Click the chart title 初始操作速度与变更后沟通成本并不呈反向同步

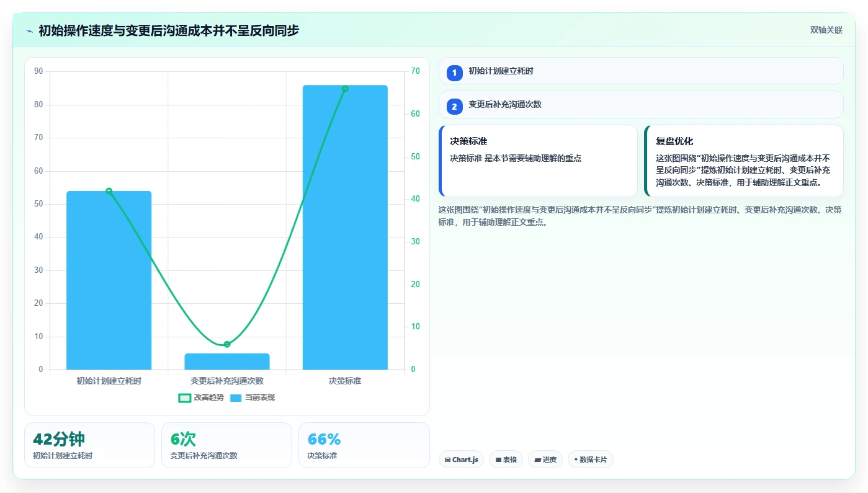[169, 30]
